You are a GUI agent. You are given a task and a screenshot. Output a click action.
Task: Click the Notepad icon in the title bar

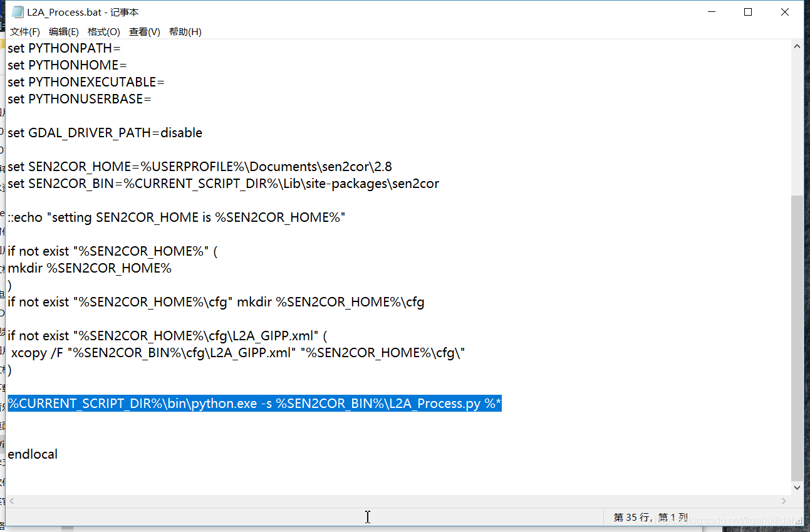[18, 12]
